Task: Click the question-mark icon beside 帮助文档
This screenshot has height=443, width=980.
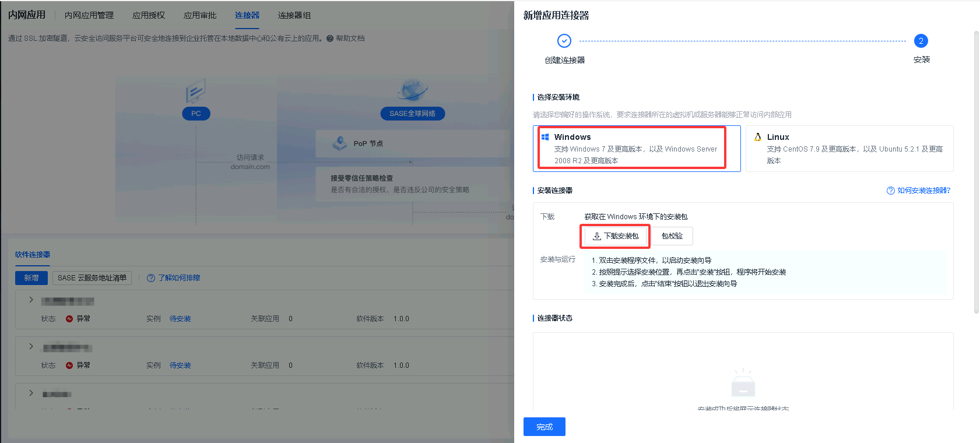Action: point(330,38)
